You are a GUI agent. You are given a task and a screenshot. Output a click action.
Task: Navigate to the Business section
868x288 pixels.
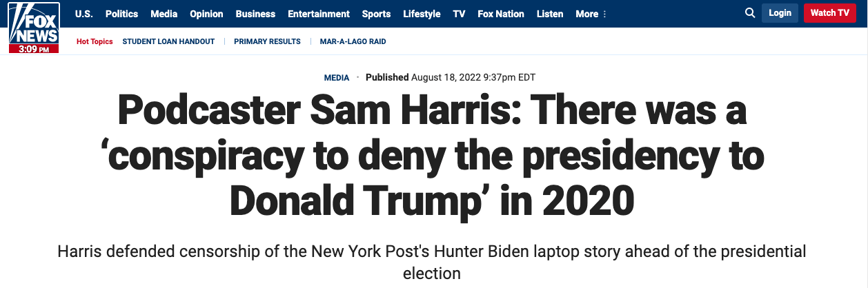(255, 14)
